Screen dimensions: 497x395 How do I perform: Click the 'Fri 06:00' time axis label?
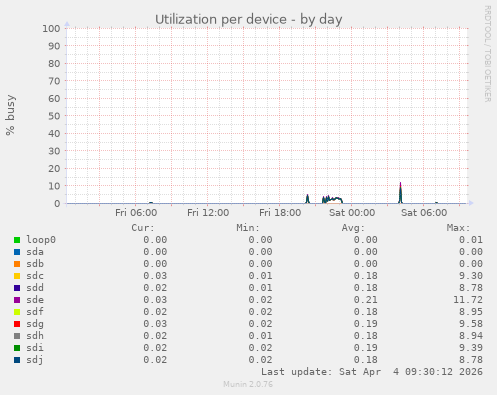tap(136, 213)
